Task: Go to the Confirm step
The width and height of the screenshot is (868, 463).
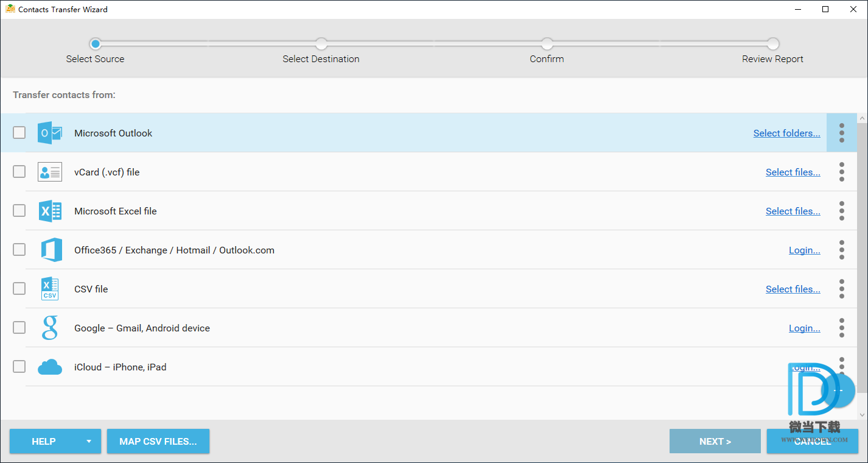Action: pyautogui.click(x=547, y=44)
